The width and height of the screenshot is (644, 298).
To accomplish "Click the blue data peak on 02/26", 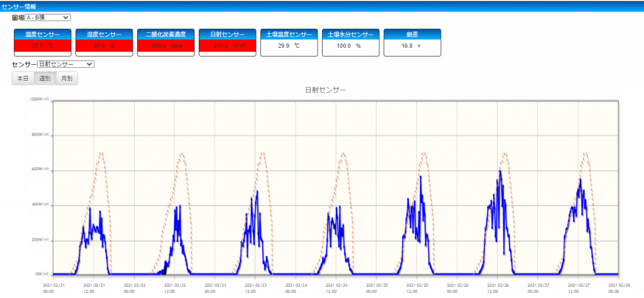I will coord(500,171).
